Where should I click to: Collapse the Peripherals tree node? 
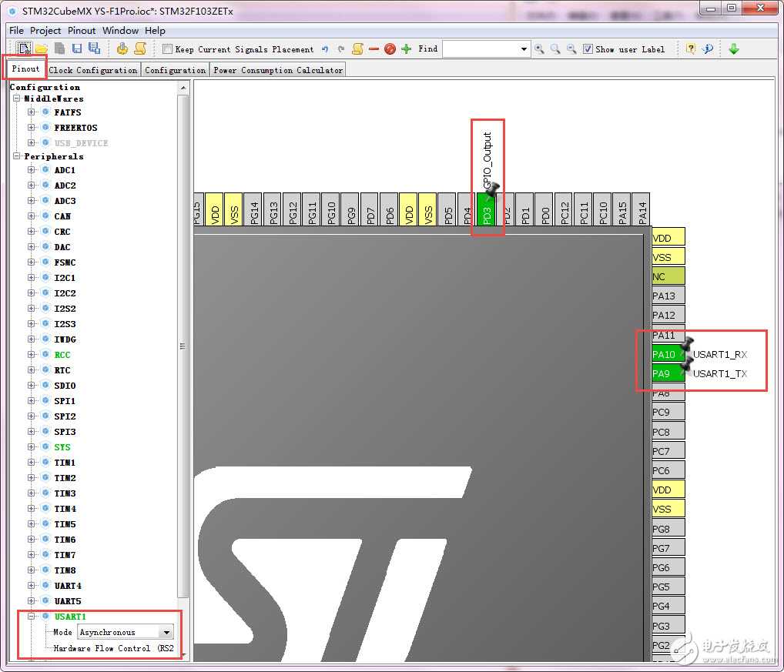(x=16, y=156)
